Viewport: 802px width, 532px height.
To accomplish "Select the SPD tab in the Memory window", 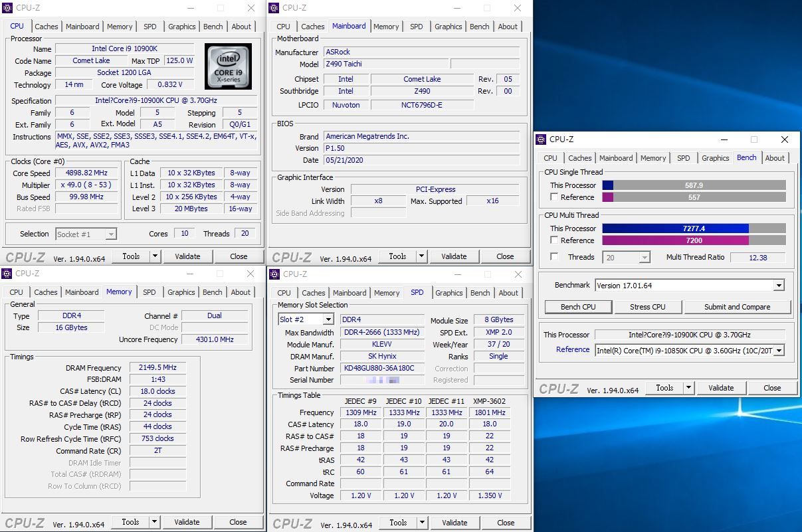I will (150, 292).
